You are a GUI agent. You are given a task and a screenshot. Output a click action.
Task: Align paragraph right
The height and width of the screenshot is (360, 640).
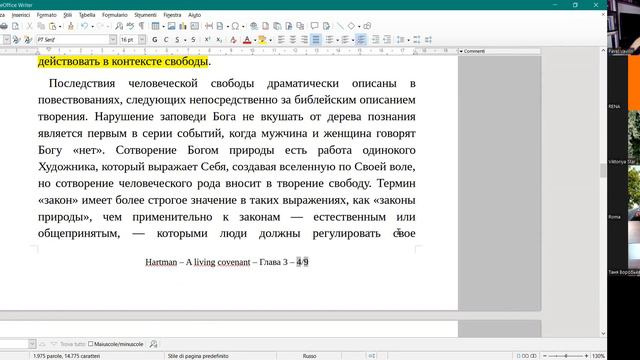pos(304,40)
